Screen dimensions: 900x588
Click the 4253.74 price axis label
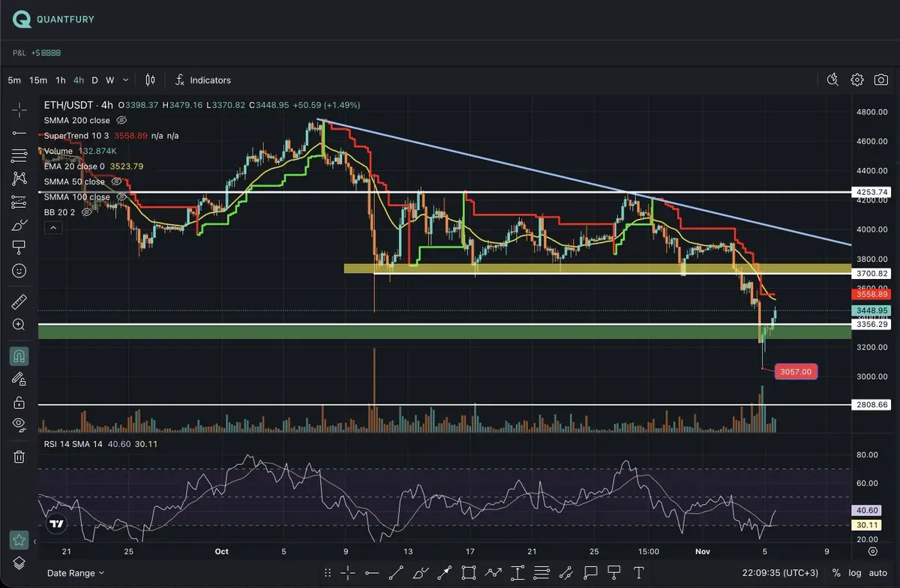coord(872,192)
